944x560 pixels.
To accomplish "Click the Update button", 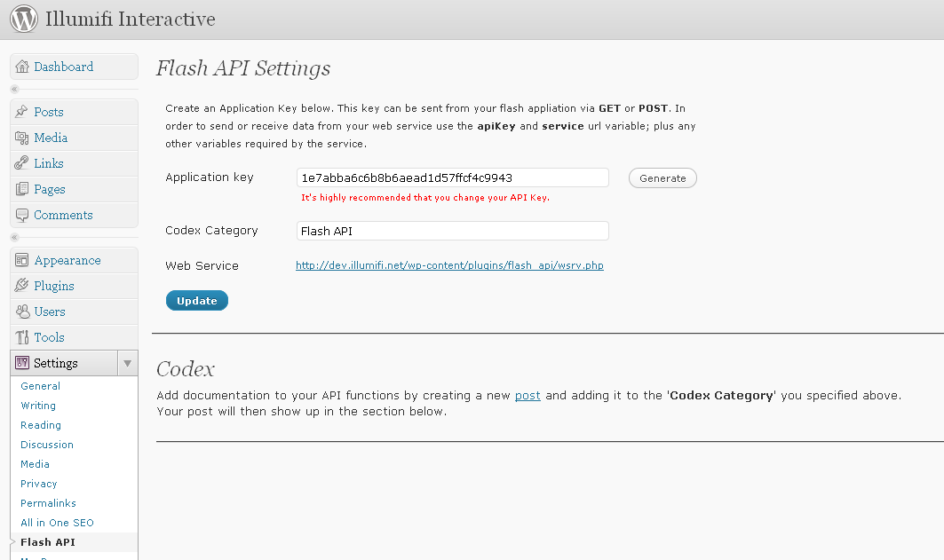I will pos(197,301).
